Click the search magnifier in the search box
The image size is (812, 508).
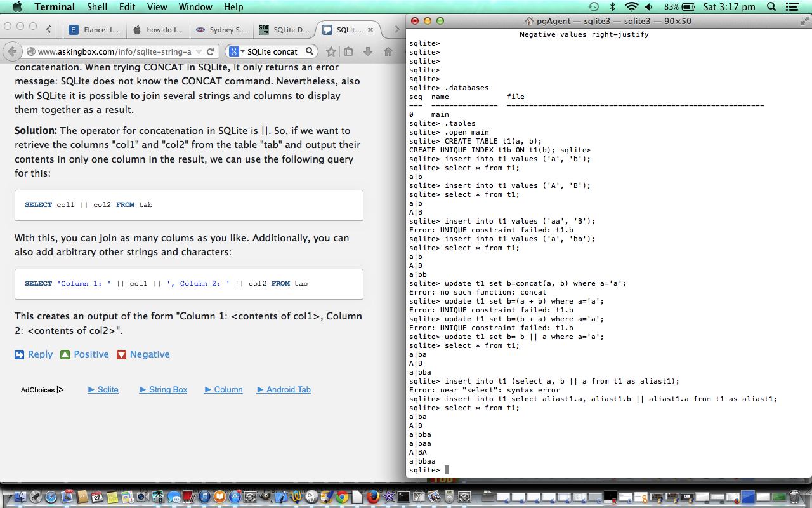(x=310, y=51)
